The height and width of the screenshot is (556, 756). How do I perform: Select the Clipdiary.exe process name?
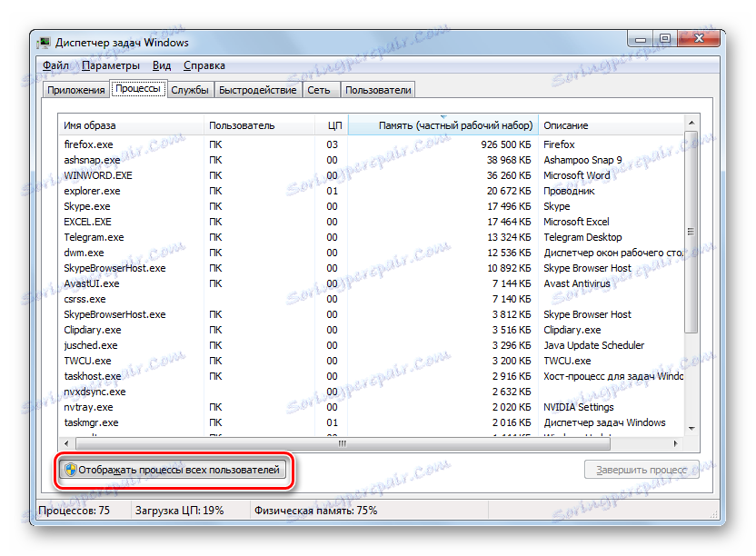[93, 330]
